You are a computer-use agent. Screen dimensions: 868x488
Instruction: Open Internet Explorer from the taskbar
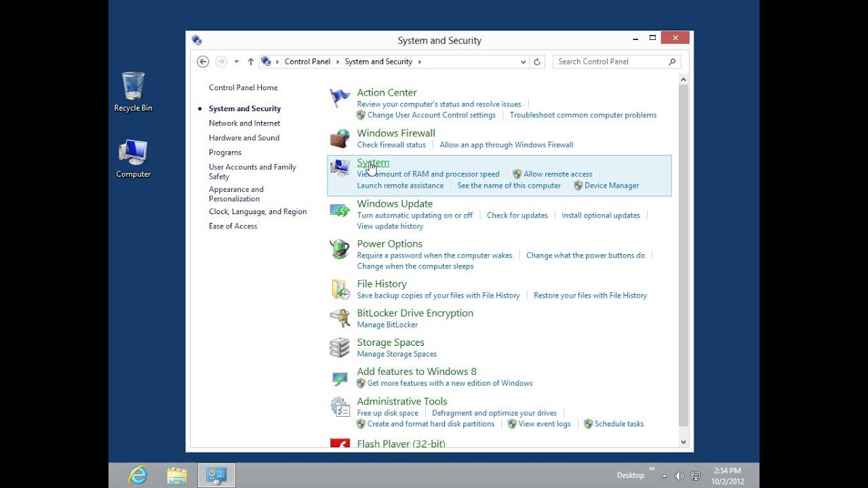[138, 475]
